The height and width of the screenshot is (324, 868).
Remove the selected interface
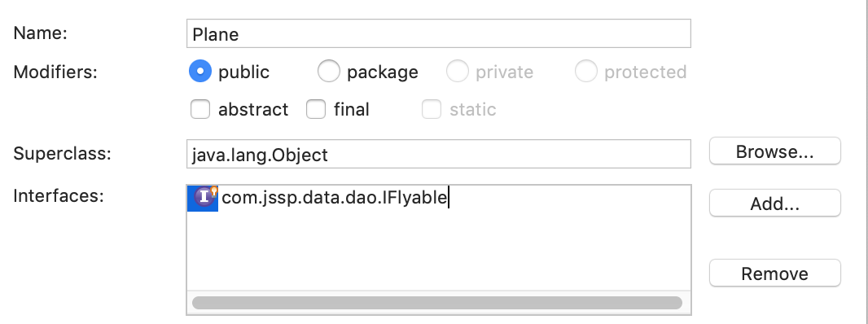pos(775,273)
